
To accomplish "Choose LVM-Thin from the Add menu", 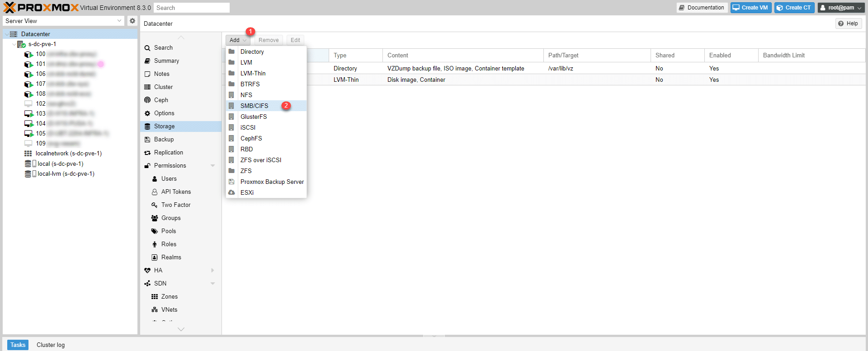I will [x=266, y=73].
